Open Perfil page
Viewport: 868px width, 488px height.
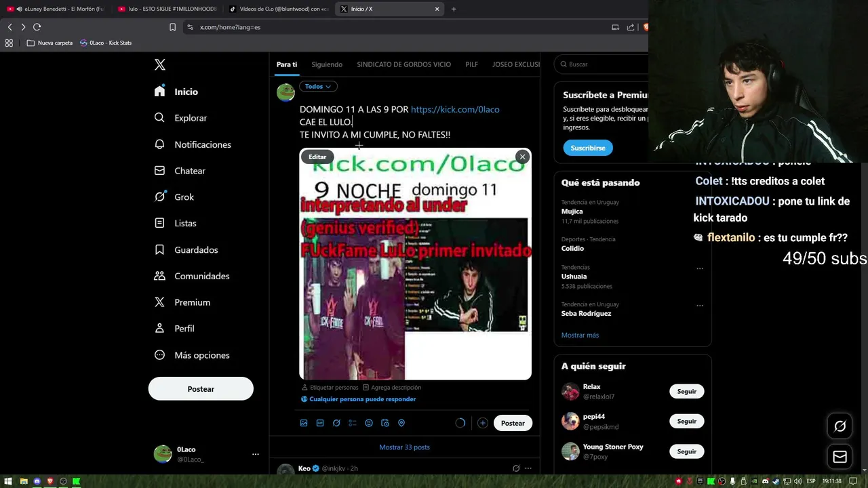pos(174,328)
